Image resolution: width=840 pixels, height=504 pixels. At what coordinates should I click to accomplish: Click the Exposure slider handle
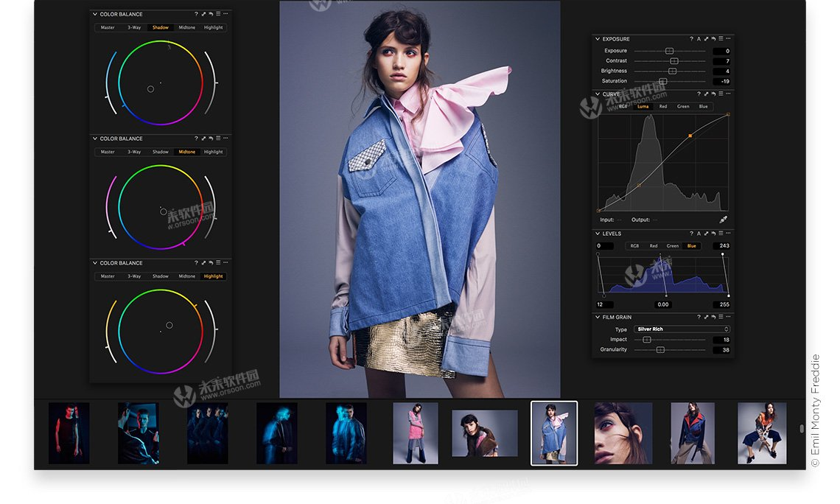(x=669, y=51)
